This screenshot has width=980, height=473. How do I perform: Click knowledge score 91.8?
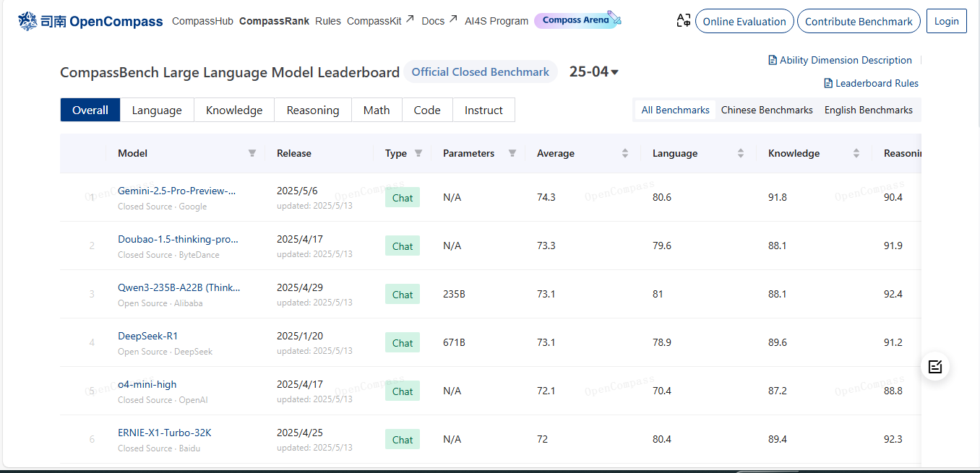[x=778, y=197]
